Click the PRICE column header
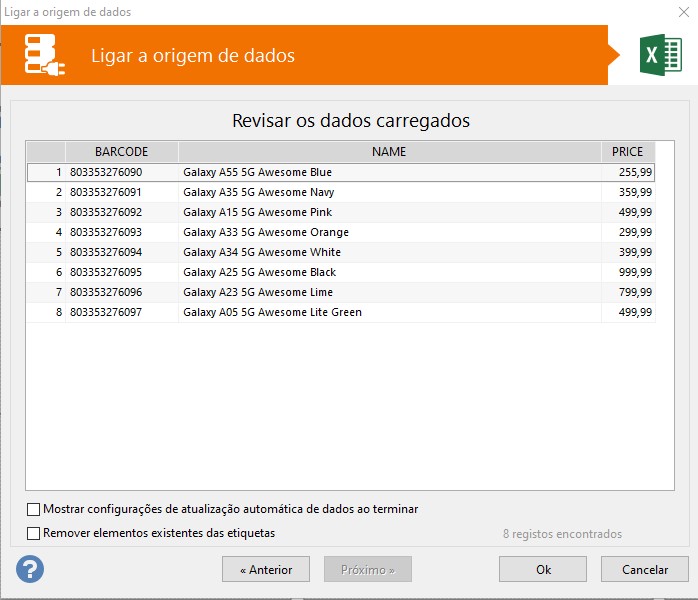This screenshot has height=600, width=698. [627, 152]
